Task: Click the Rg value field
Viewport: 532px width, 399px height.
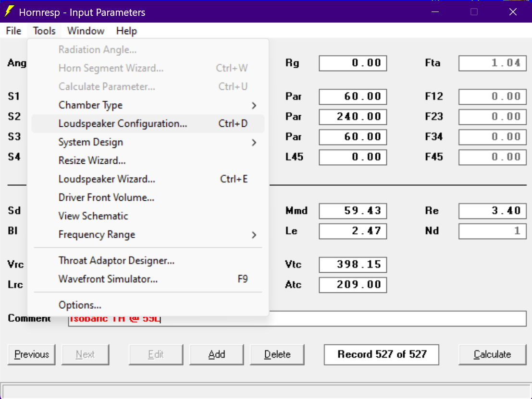Action: 353,63
